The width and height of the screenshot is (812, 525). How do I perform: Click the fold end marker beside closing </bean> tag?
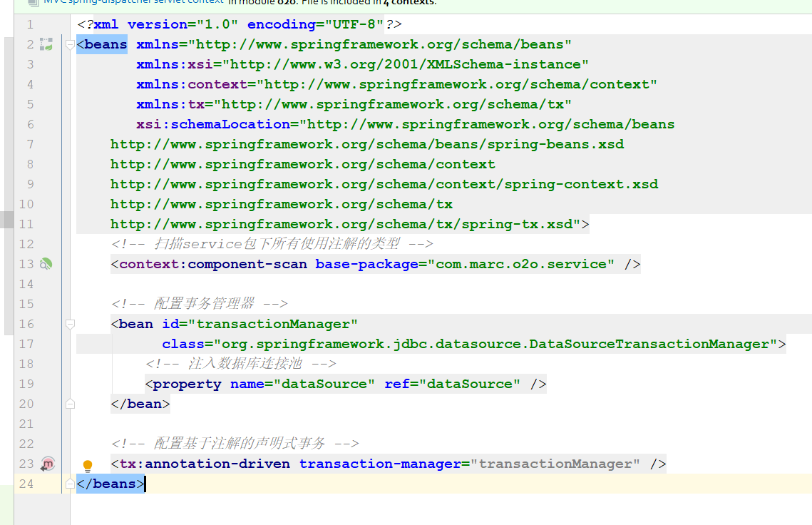click(x=71, y=404)
